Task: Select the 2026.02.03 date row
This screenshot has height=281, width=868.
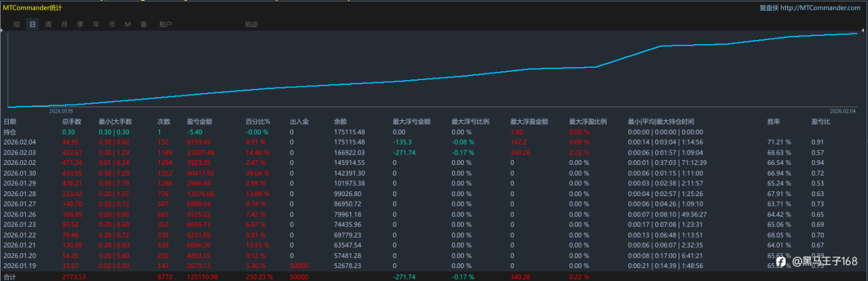Action: click(434, 153)
